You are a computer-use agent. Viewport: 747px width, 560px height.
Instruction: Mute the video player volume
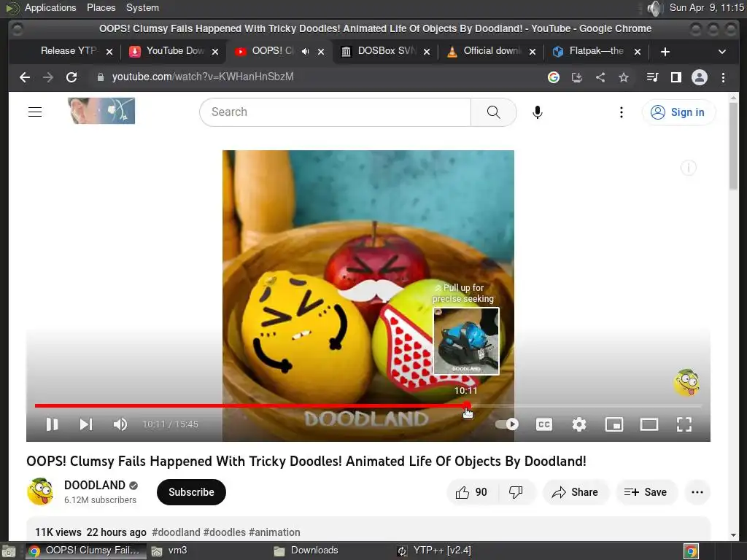click(x=120, y=424)
